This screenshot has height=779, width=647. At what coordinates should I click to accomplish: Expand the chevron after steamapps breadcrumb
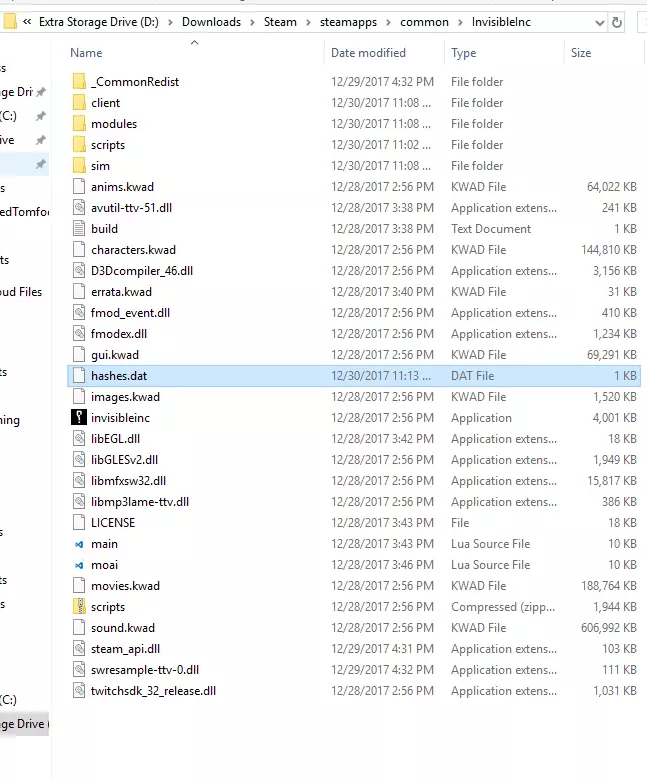pos(389,22)
